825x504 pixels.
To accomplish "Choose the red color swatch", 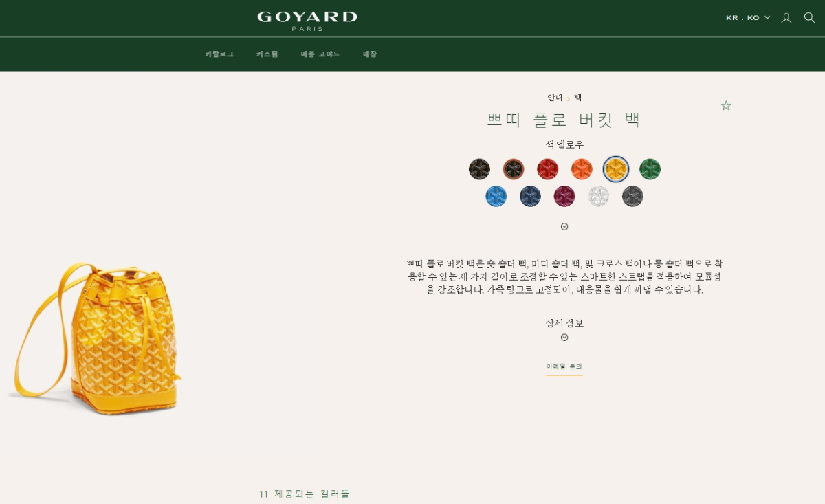I will 548,169.
